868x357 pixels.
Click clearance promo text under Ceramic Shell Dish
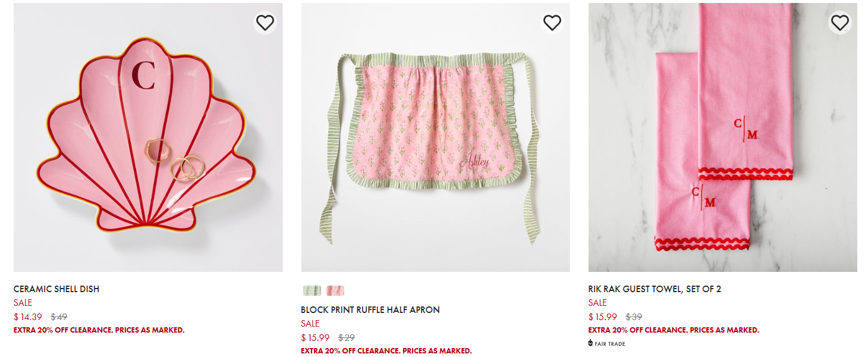(x=99, y=330)
